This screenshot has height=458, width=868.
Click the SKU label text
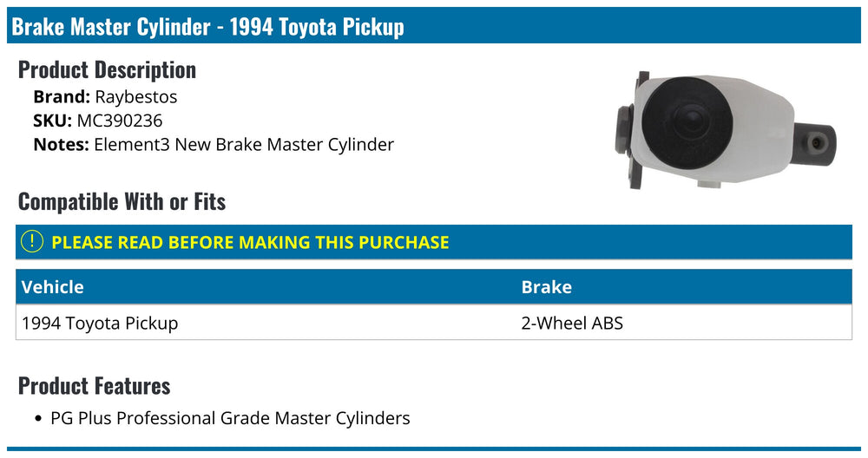(x=53, y=121)
